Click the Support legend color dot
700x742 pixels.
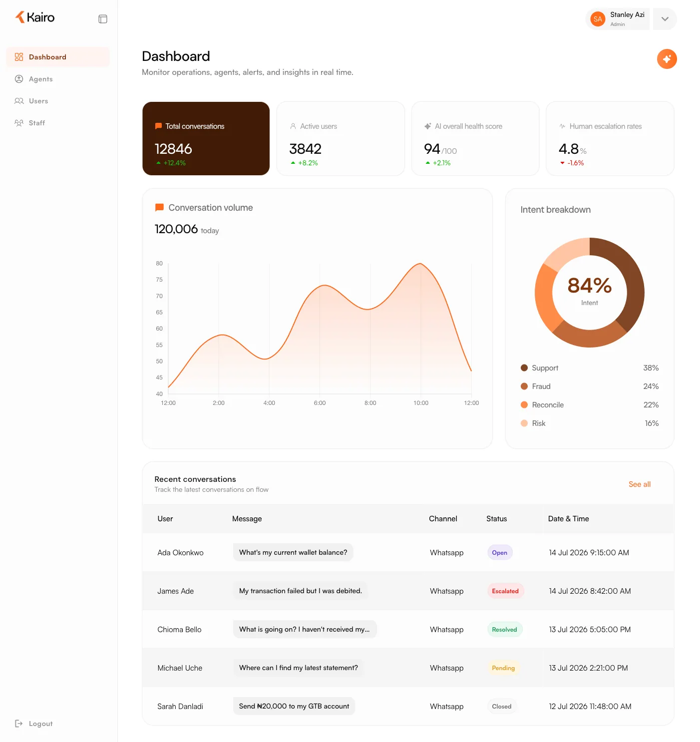point(524,368)
